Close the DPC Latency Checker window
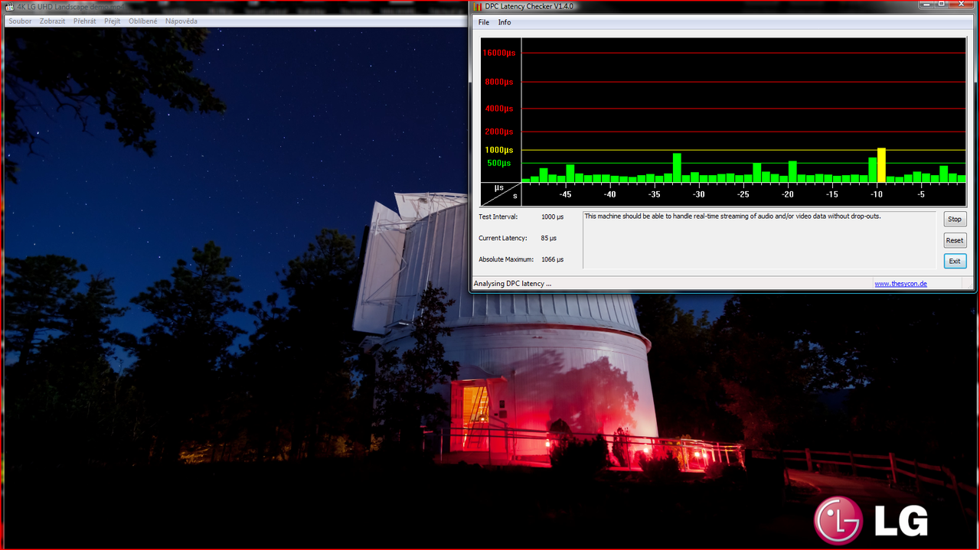Screen dimensions: 980x550 pyautogui.click(x=962, y=5)
